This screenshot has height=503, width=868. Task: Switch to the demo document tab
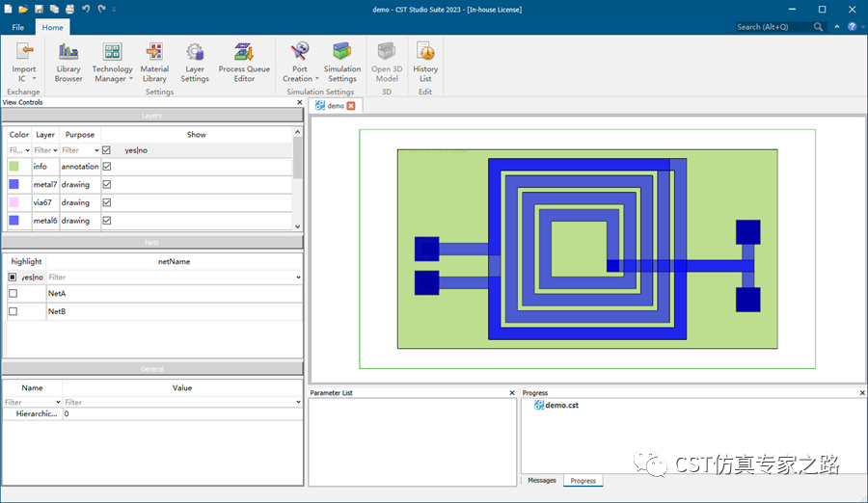tap(336, 106)
